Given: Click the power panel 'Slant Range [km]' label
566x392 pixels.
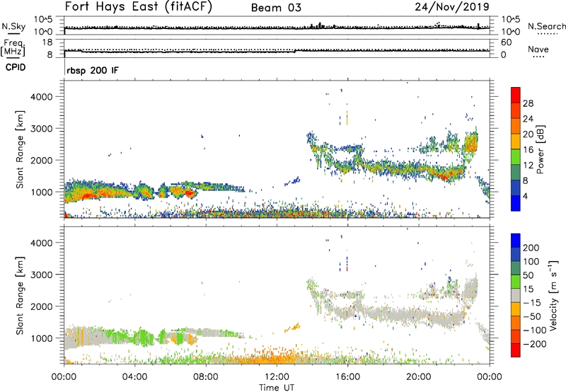Looking at the screenshot, I should coord(20,149).
